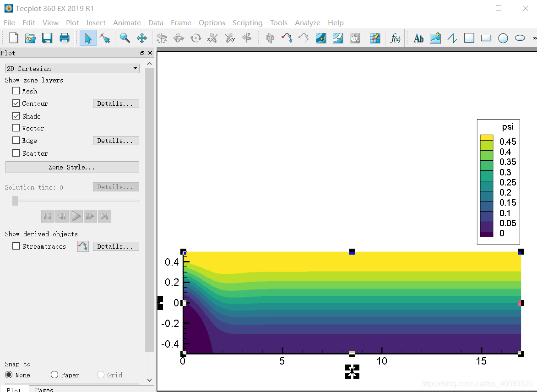This screenshot has width=537, height=392.
Task: Choose the twist rotate tool
Action: click(x=195, y=38)
